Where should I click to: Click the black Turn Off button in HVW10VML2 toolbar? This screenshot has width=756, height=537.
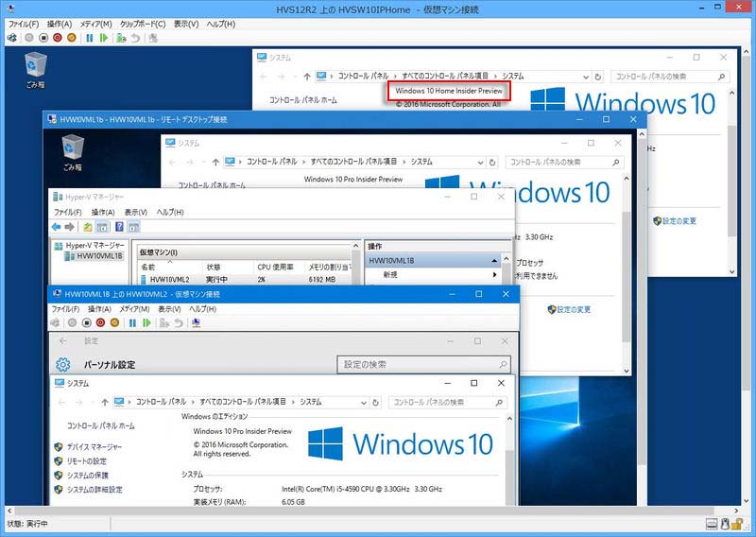click(x=86, y=322)
